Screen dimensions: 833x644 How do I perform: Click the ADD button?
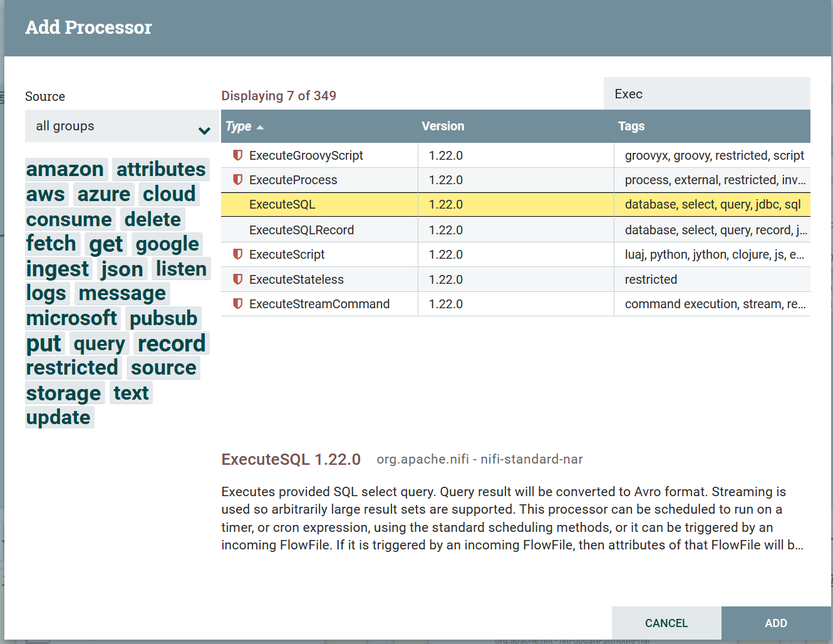click(x=776, y=623)
